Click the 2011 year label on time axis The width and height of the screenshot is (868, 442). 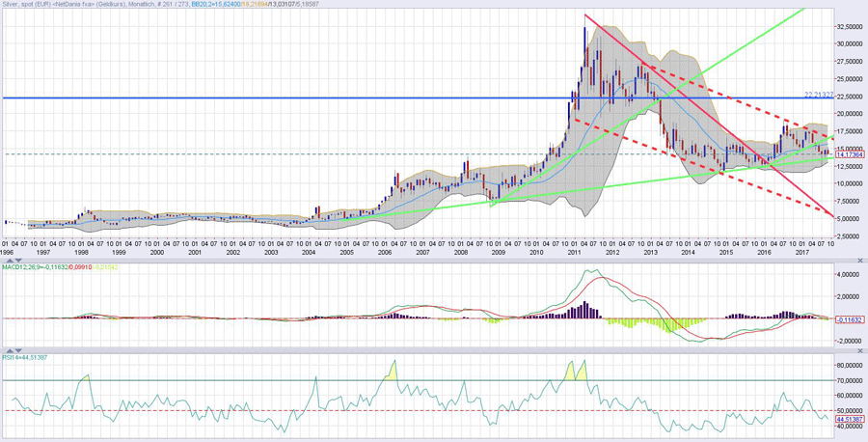click(x=574, y=251)
